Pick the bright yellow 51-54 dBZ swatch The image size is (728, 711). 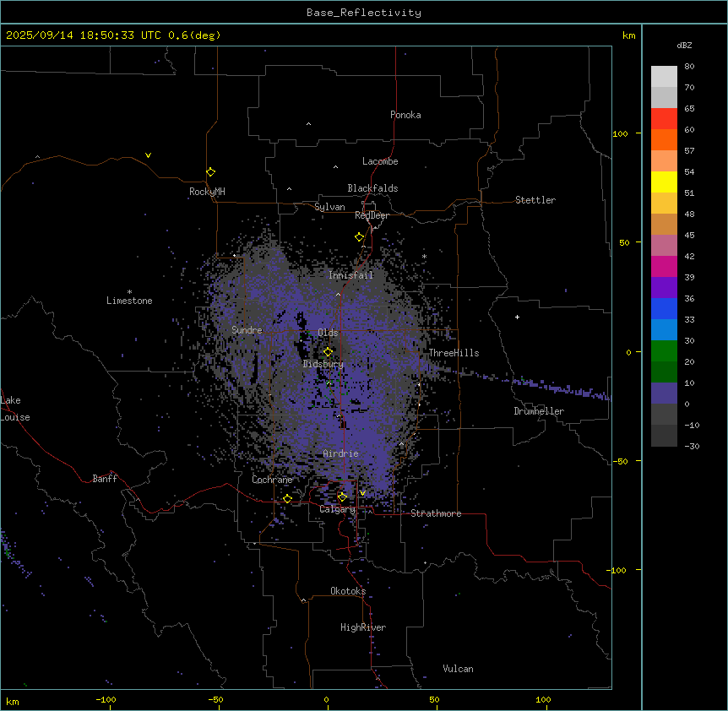(664, 182)
